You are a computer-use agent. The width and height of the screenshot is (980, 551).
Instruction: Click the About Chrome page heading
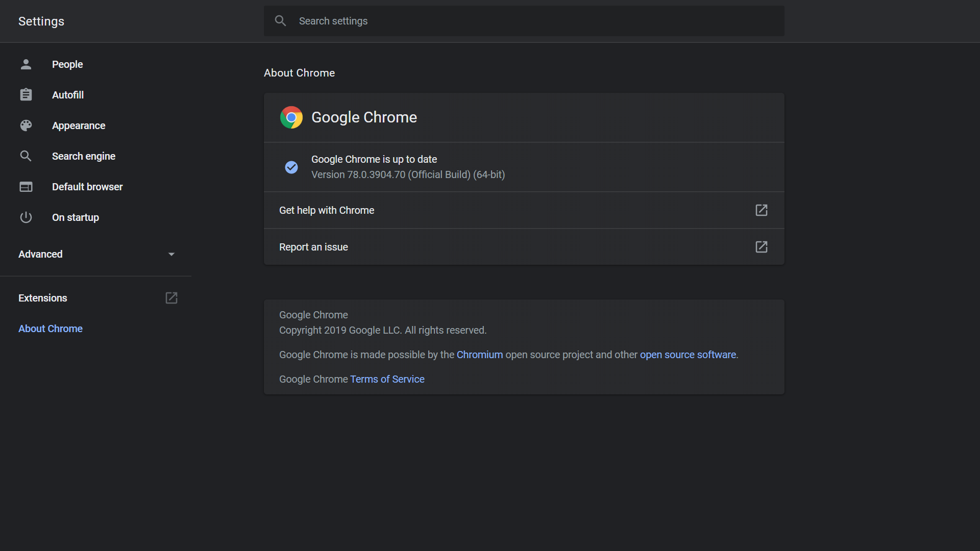coord(300,73)
